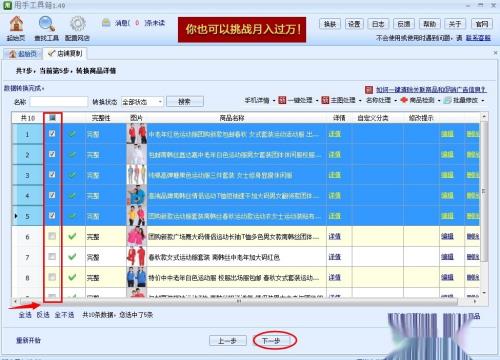The width and height of the screenshot is (500, 360).
Task: Click the 一键处理 red icon
Action: [282, 100]
